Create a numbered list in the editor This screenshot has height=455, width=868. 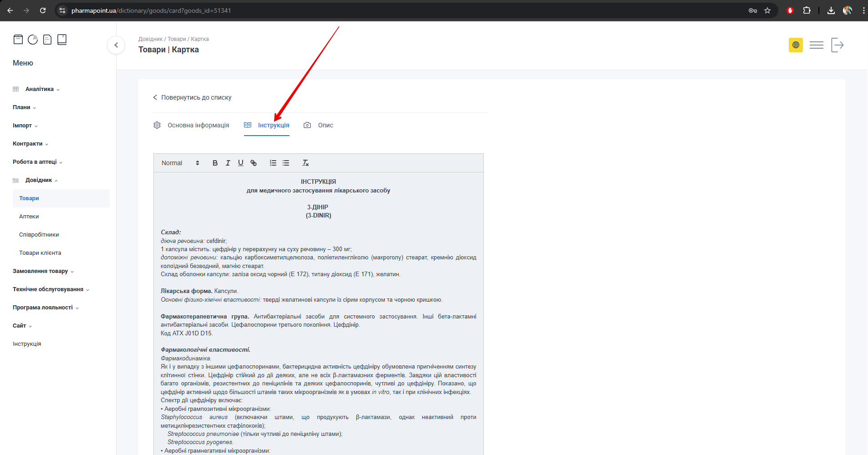(273, 163)
